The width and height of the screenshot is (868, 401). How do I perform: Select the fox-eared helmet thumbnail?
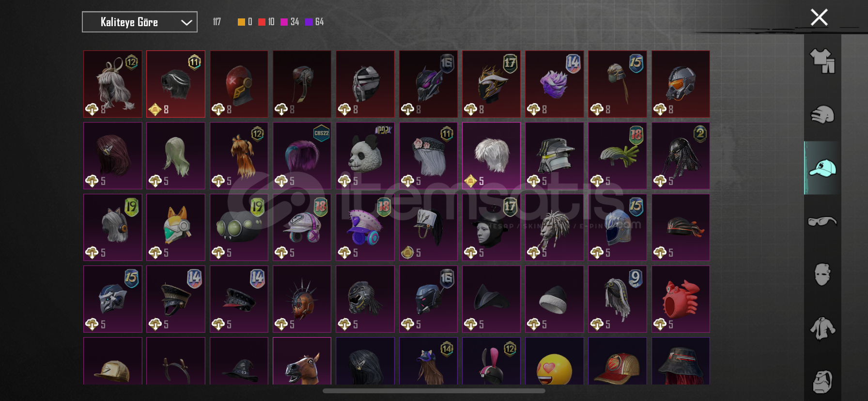coord(176,227)
